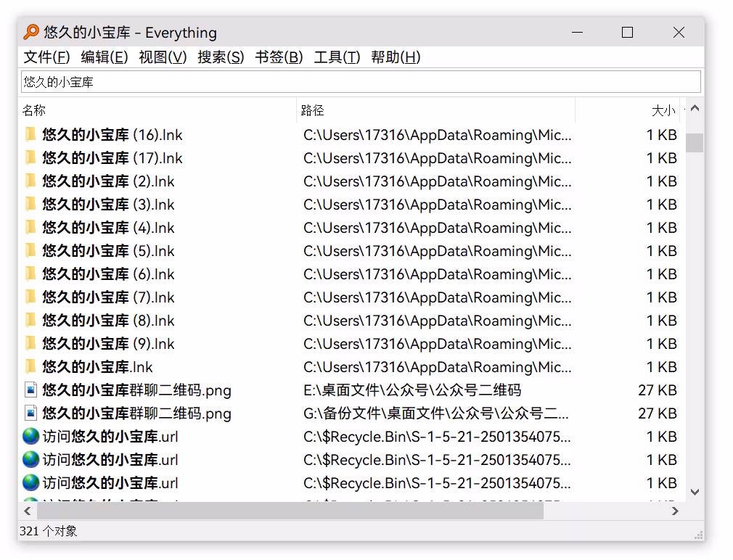The image size is (733, 560).
Task: Select file name 悠久的小宝库 (8).lnk
Action: point(108,321)
